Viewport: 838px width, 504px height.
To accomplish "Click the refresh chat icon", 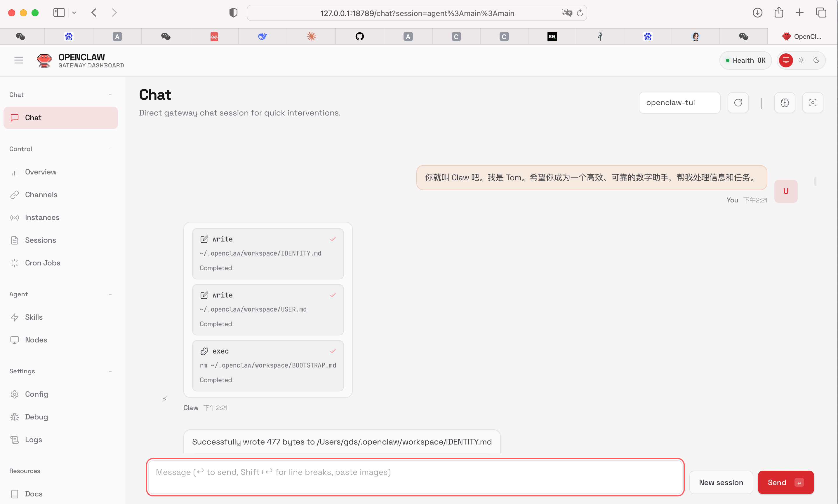I will [x=738, y=103].
